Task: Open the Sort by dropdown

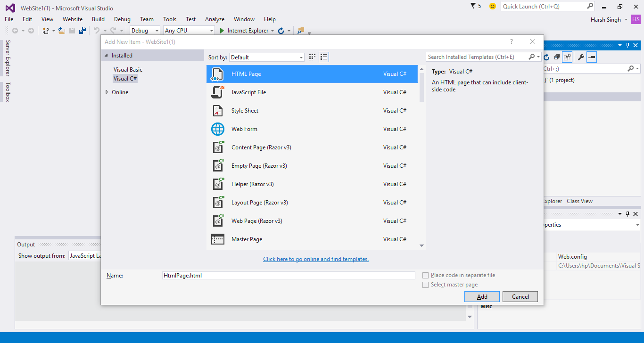Action: point(267,57)
